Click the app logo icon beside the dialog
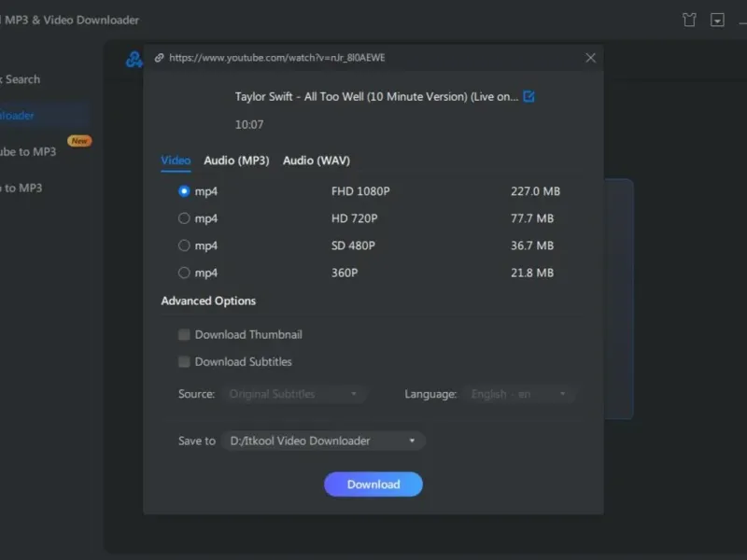747x560 pixels. coord(134,60)
